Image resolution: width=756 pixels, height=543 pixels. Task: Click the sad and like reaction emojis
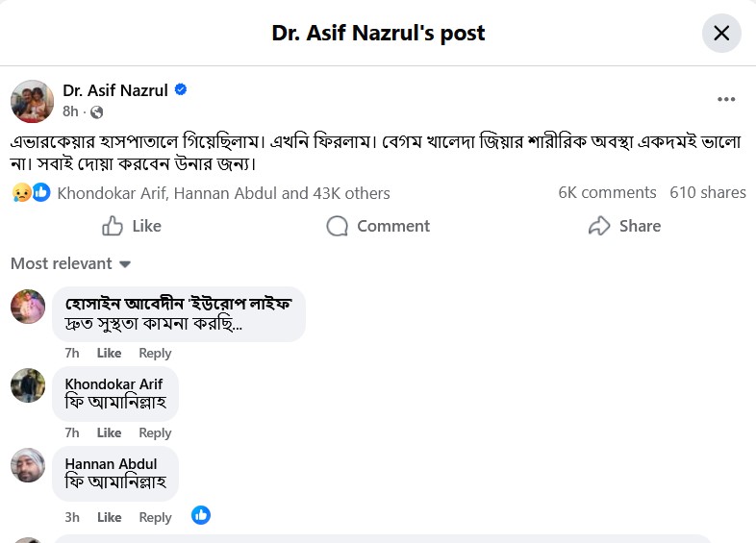point(31,193)
